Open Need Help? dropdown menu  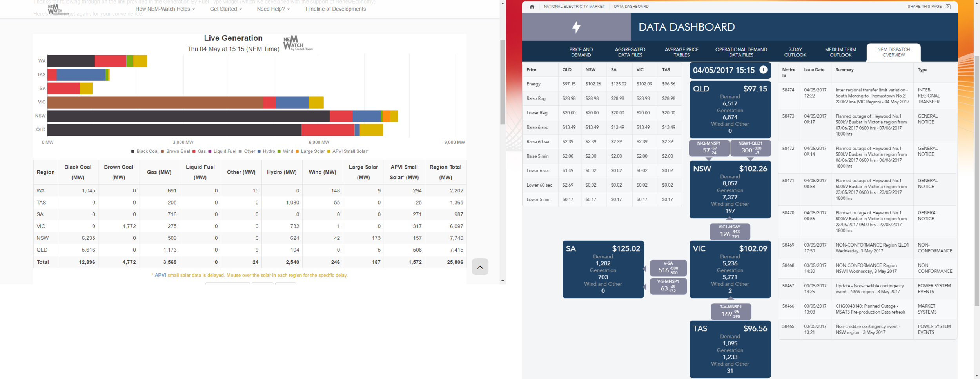click(x=273, y=9)
